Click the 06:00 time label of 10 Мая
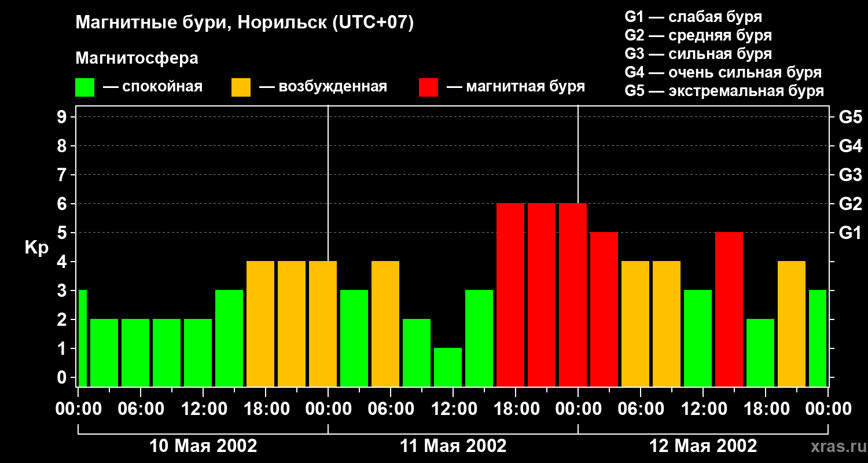The height and width of the screenshot is (463, 868). click(x=141, y=409)
